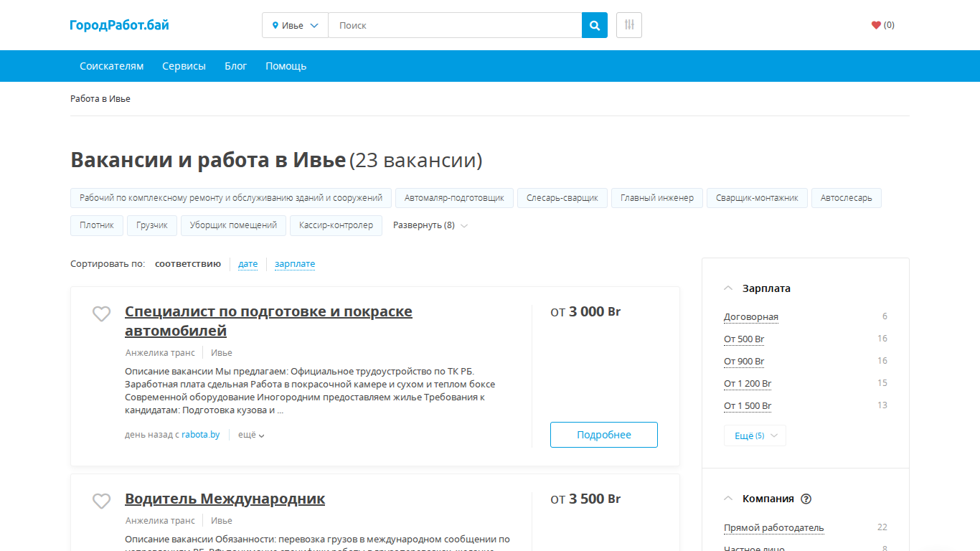Collapse the Компания filter section
Screen dimensions: 980x551
[x=728, y=499]
